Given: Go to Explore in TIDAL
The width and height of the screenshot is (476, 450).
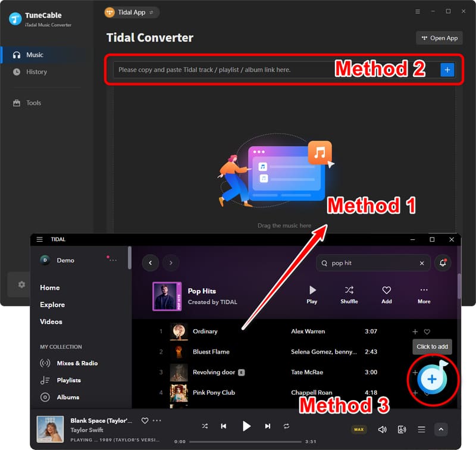Looking at the screenshot, I should 52,305.
